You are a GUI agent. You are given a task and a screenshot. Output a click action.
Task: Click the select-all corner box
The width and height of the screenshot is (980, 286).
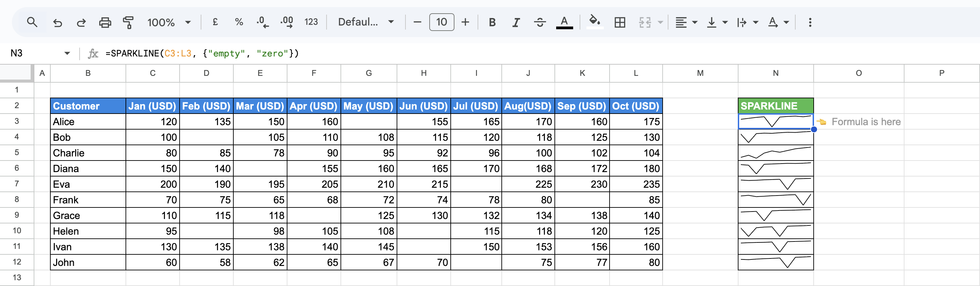16,73
